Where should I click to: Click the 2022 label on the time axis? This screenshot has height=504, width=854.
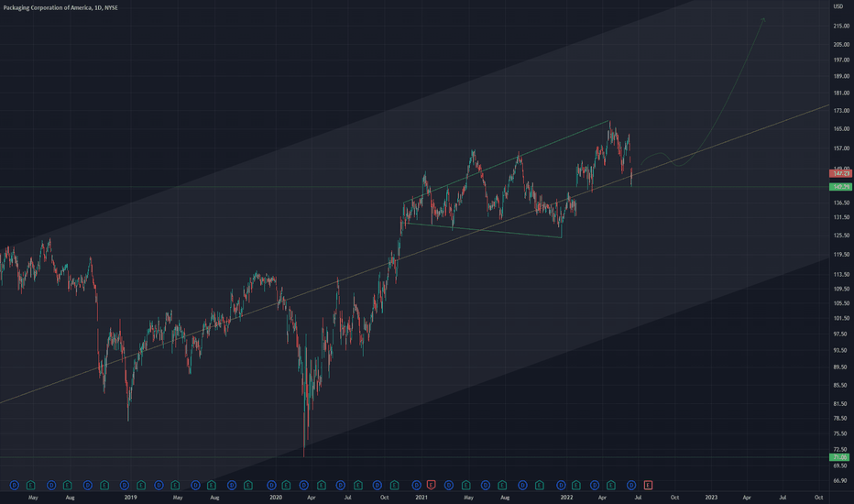(x=566, y=498)
